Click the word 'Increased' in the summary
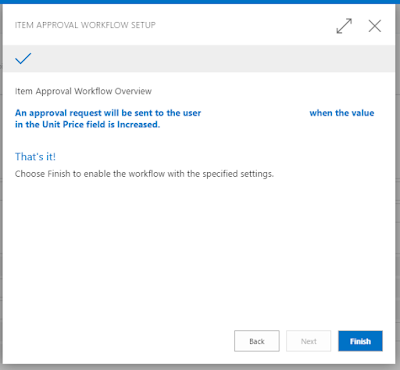400x370 pixels. [x=137, y=124]
